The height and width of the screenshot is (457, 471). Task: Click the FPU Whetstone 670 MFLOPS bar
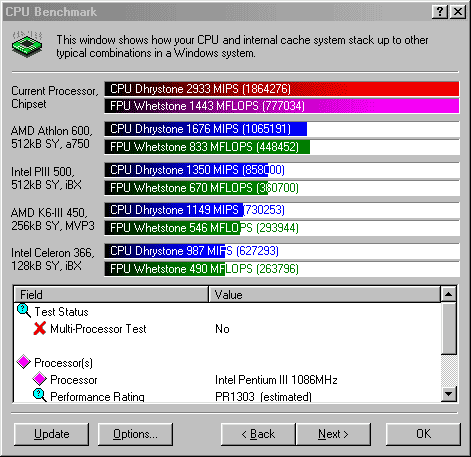186,188
